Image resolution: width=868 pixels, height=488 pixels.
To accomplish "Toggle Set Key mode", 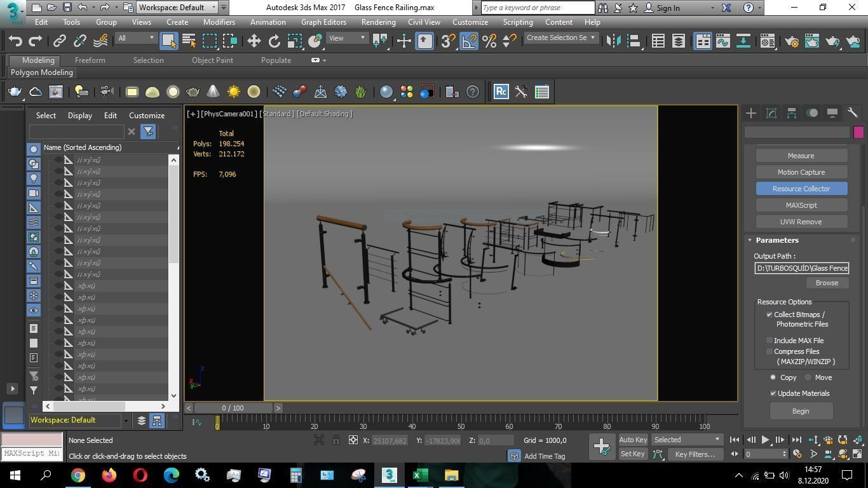I will coord(633,454).
